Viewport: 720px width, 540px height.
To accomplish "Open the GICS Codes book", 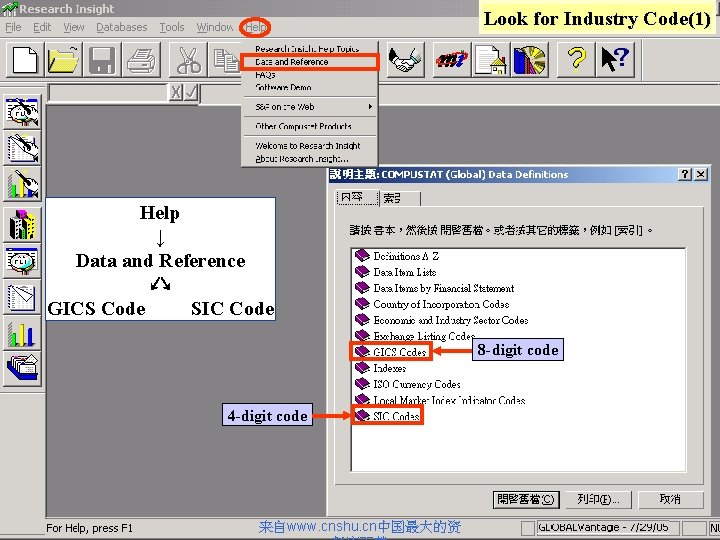I will click(x=391, y=352).
